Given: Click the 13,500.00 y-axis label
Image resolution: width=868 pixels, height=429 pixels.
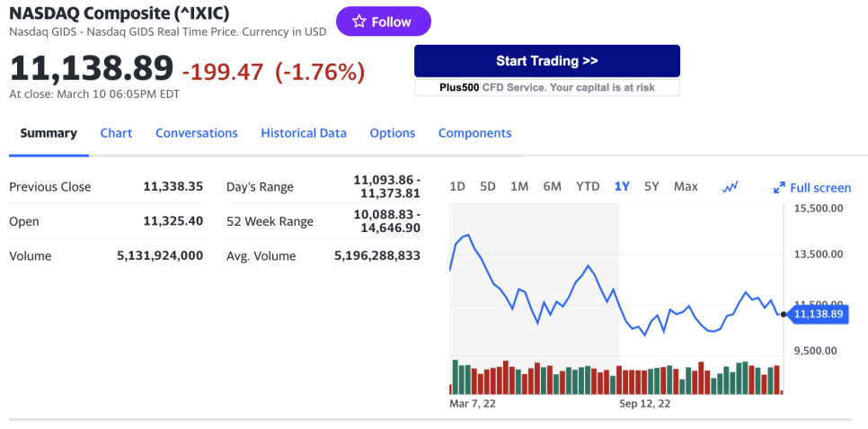Looking at the screenshot, I should 819,254.
